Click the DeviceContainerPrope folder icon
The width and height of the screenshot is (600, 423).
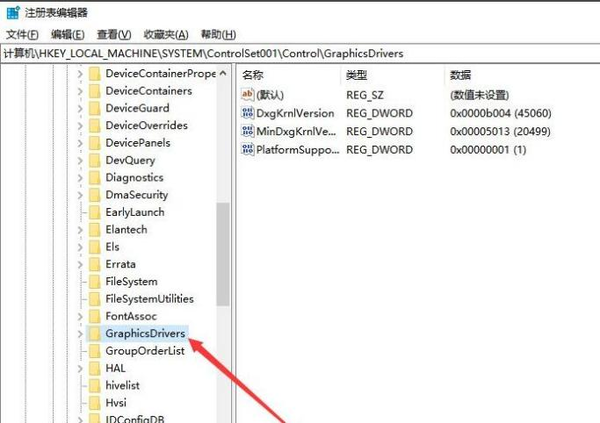pos(95,73)
